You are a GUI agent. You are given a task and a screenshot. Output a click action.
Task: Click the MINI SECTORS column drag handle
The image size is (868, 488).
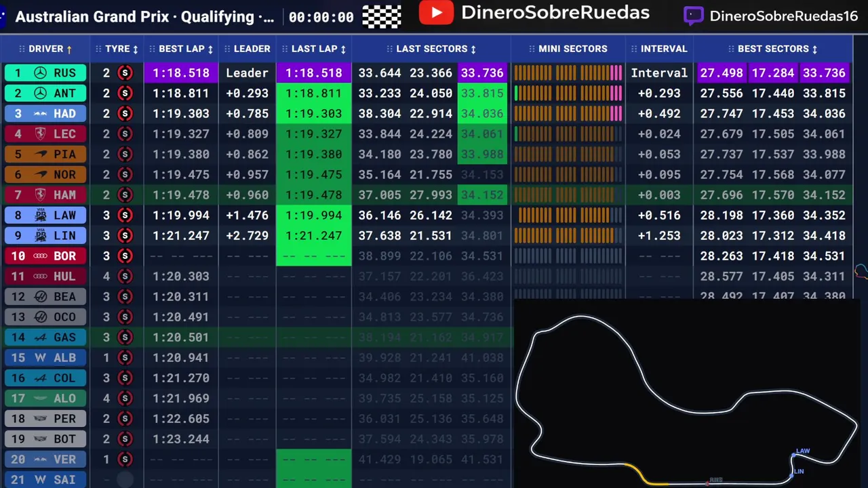tap(532, 49)
